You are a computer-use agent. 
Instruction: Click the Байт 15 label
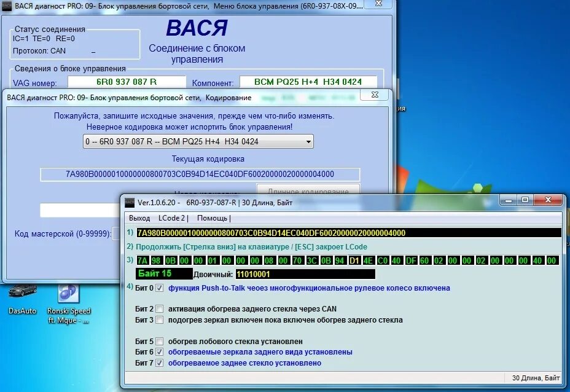coord(164,273)
